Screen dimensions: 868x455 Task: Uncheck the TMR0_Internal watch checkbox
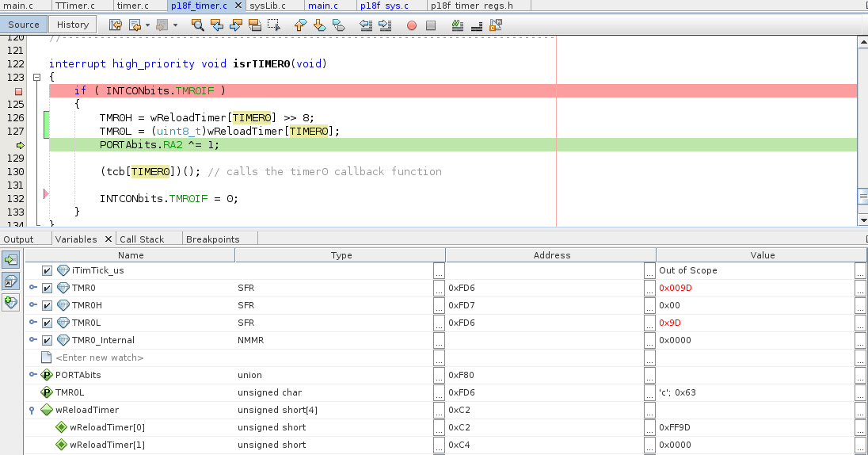[47, 340]
